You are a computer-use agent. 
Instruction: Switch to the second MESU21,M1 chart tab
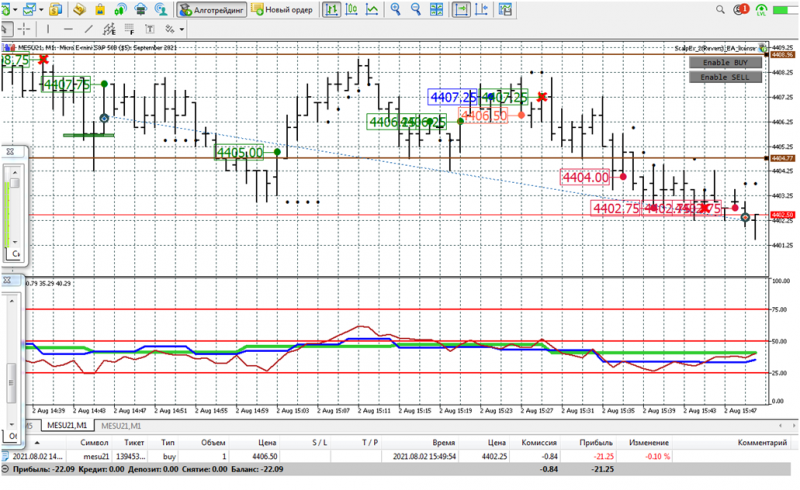click(x=121, y=426)
